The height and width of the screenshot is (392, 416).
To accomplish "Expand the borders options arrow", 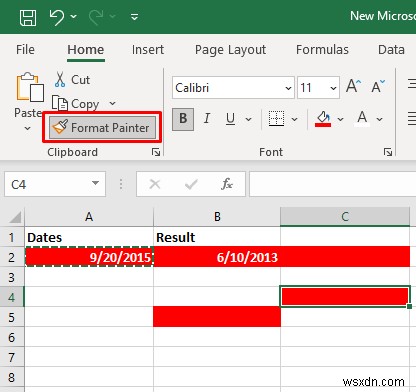I will coord(294,119).
